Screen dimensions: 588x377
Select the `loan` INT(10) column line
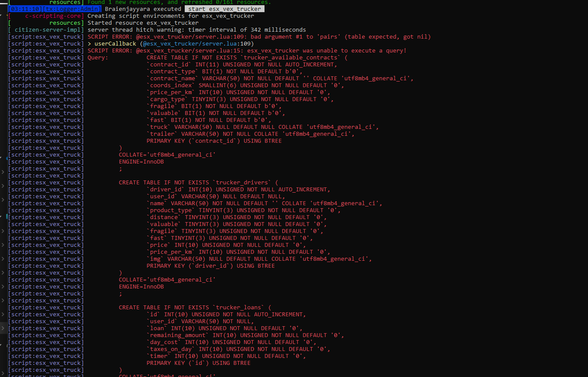click(225, 328)
